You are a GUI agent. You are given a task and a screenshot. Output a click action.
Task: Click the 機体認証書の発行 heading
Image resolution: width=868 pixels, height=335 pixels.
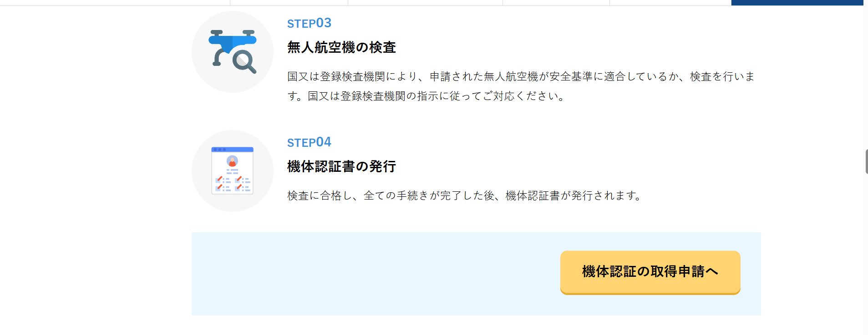[x=341, y=166]
